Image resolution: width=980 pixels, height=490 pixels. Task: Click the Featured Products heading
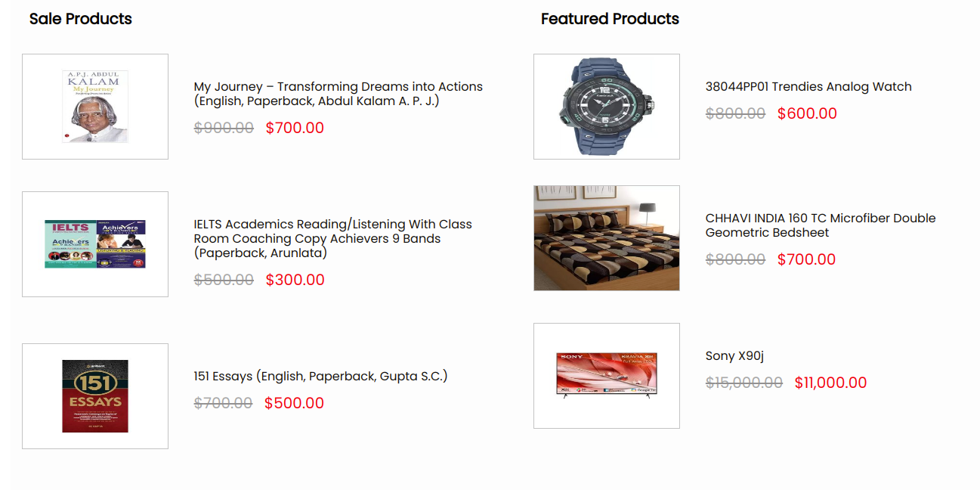coord(610,19)
